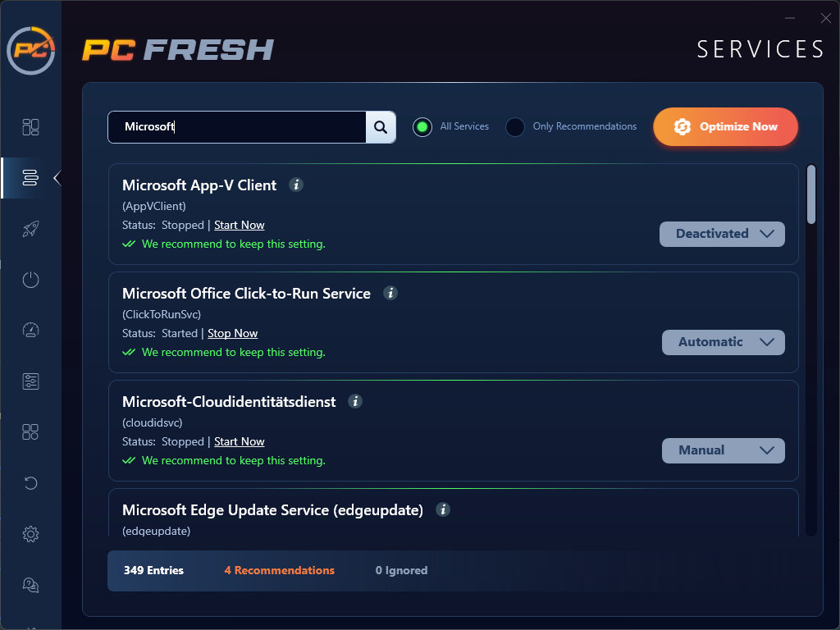Show the 0 Ignored entries
Image resolution: width=840 pixels, height=630 pixels.
point(401,571)
